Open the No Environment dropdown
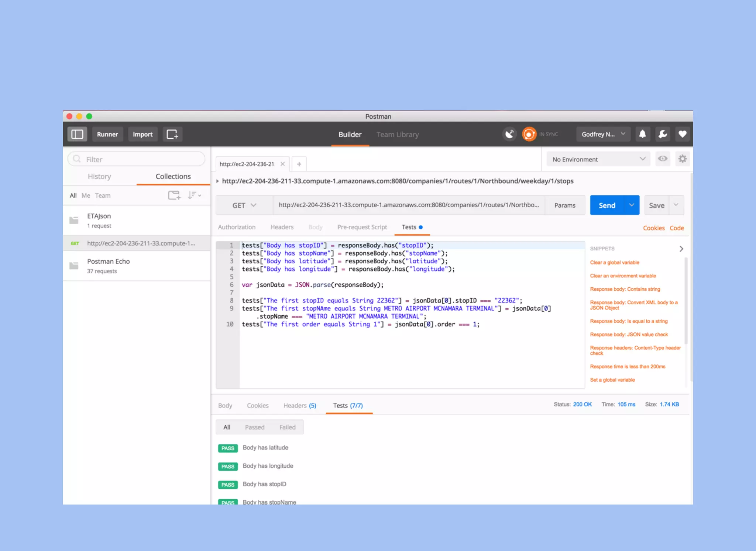The height and width of the screenshot is (551, 756). pos(598,159)
